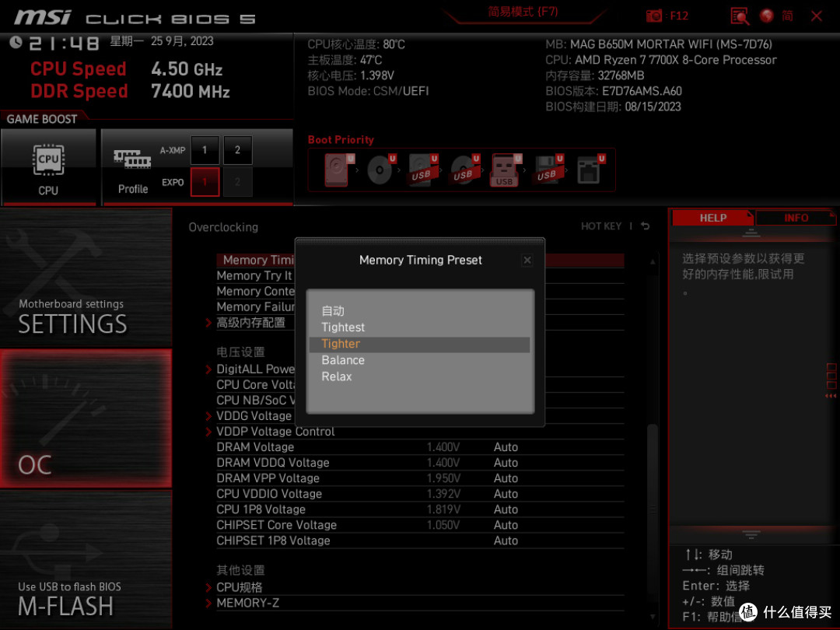Screen dimensions: 840x630
Task: Open CHIPSET Core Voltage Auto value
Action: click(x=506, y=525)
